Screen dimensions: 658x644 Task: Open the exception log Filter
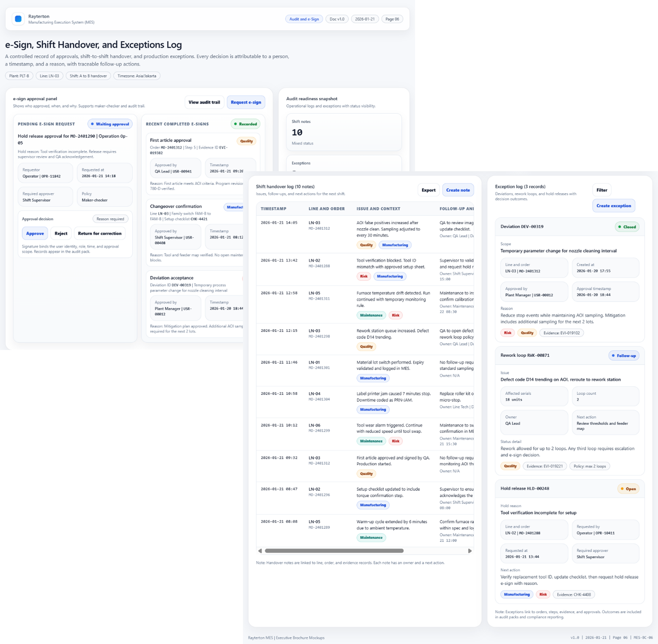point(601,190)
